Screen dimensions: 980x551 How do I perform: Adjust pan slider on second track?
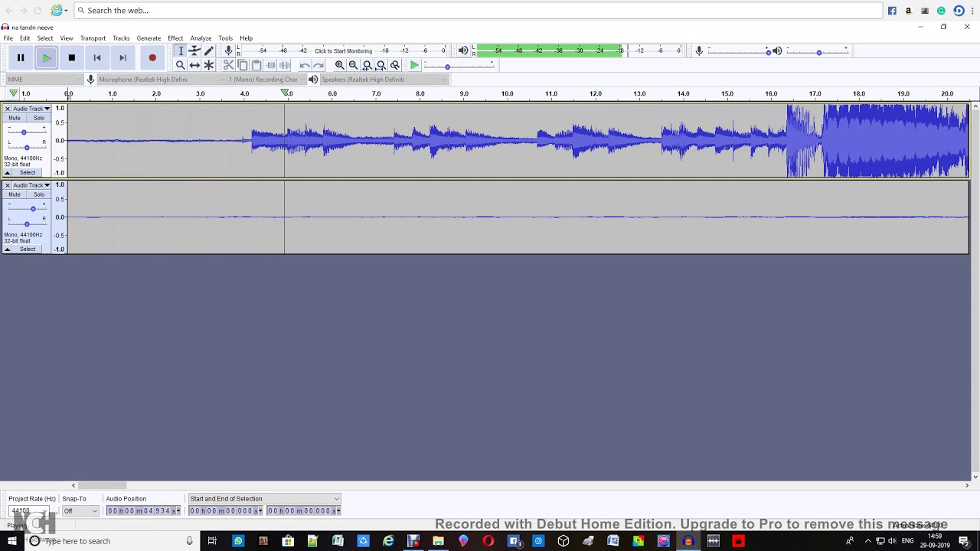coord(27,223)
